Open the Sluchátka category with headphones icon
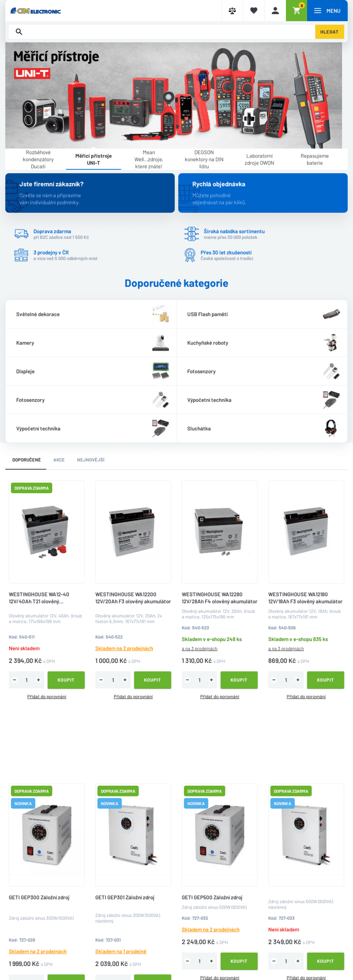 click(262, 428)
